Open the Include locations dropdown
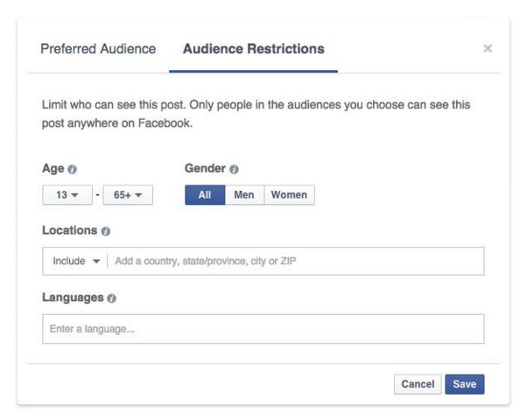526x420 pixels. pos(76,261)
